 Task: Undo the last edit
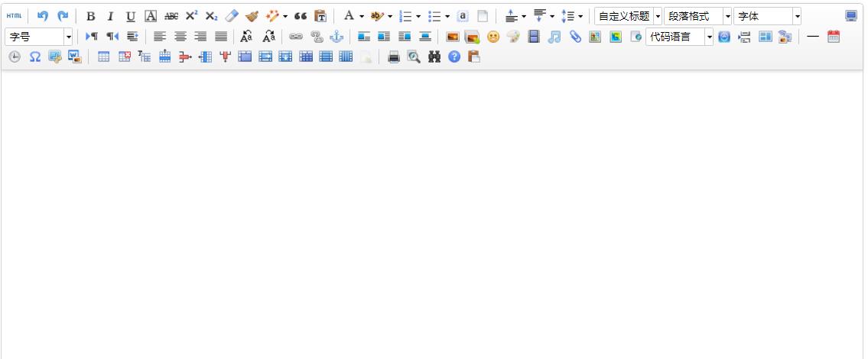click(43, 16)
